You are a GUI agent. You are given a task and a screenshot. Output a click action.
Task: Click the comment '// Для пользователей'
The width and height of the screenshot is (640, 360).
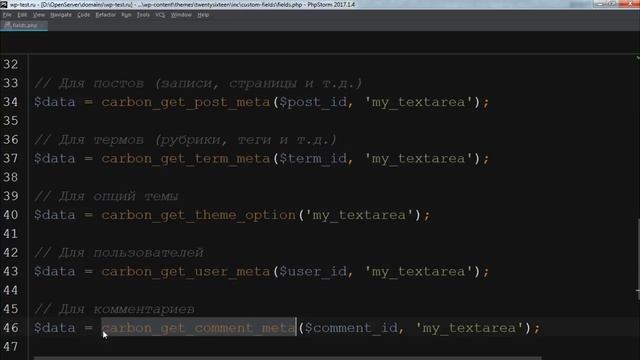[x=119, y=253]
